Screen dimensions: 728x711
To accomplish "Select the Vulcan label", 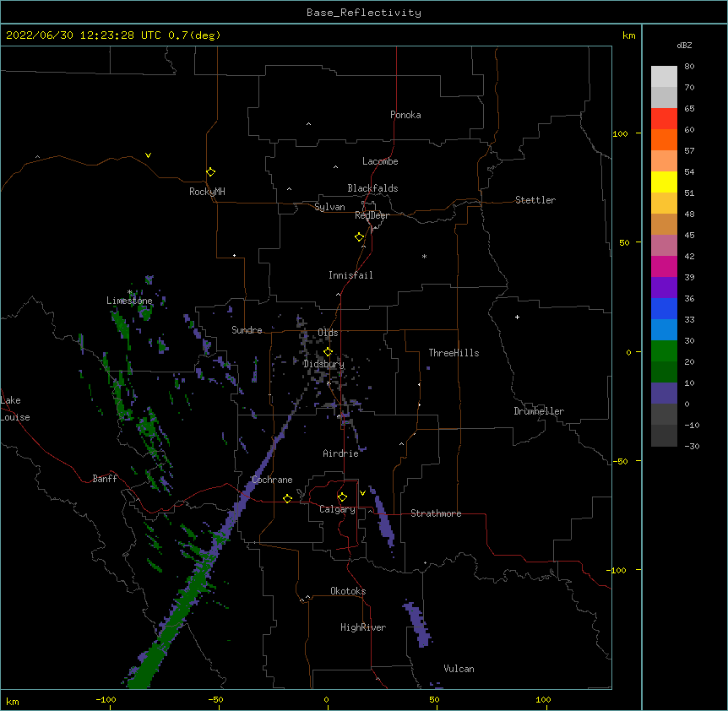I will [459, 669].
